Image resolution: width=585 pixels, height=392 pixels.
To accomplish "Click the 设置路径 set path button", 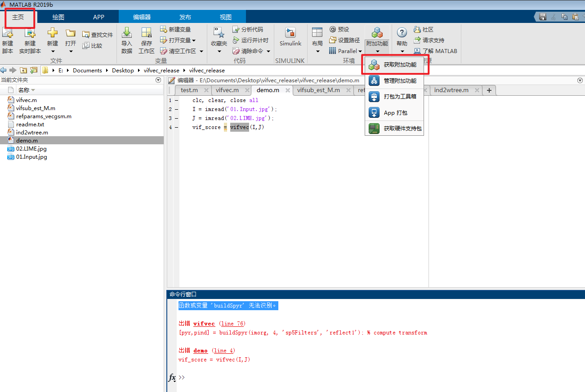I will pos(344,40).
